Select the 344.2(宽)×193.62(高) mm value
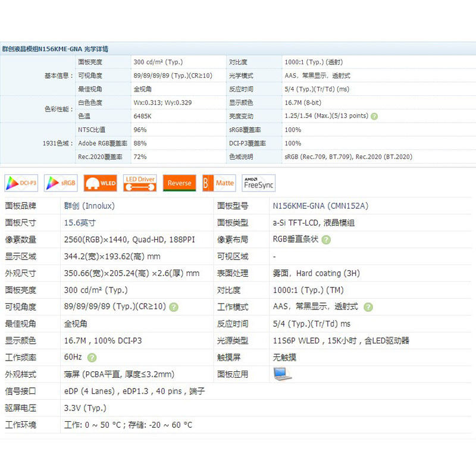 tap(112, 256)
